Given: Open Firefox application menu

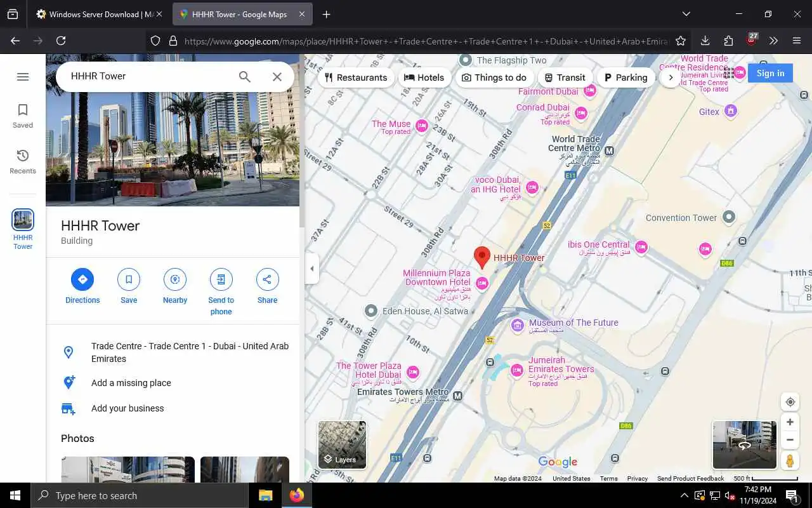Looking at the screenshot, I should tap(797, 41).
